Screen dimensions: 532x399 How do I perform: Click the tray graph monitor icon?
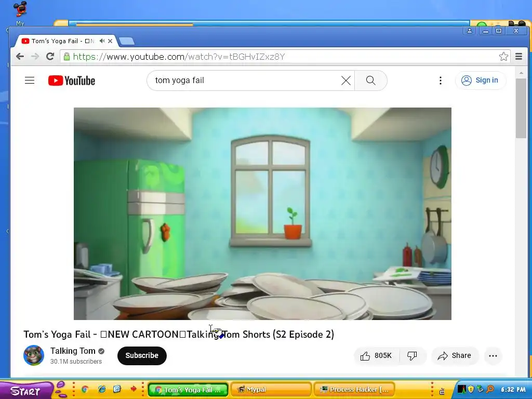(x=462, y=389)
